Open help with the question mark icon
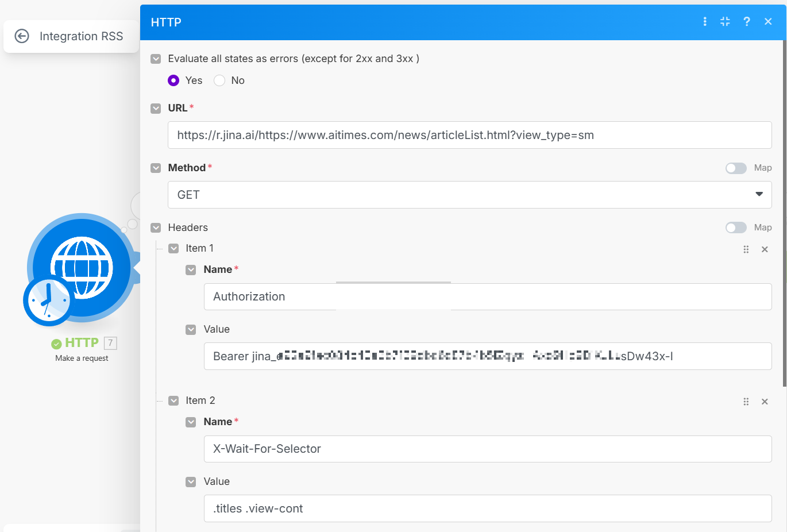 tap(746, 22)
